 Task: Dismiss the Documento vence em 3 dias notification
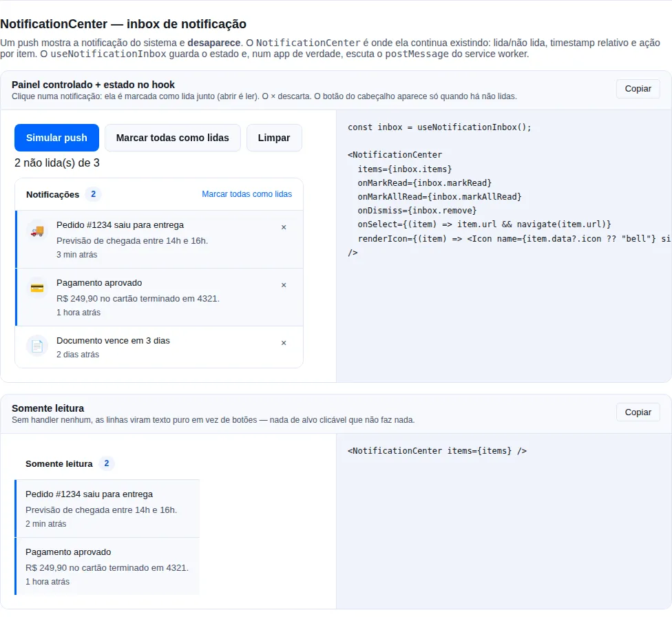click(x=284, y=343)
